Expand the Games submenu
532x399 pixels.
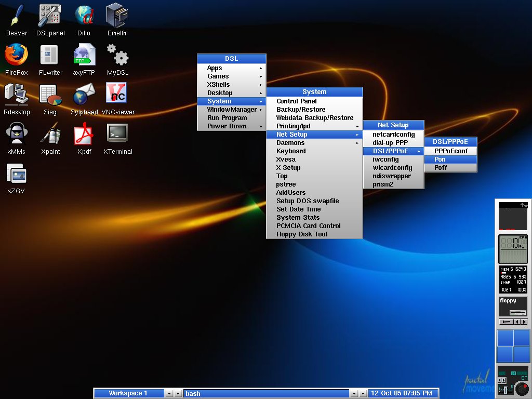tap(231, 76)
